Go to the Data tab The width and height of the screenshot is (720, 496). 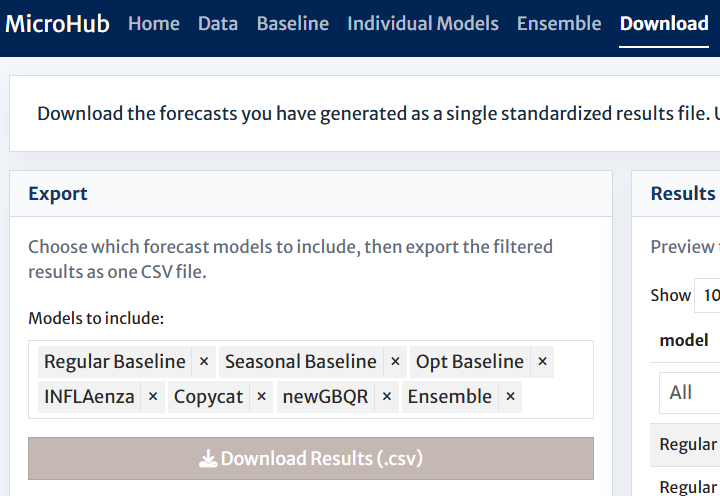pyautogui.click(x=218, y=23)
